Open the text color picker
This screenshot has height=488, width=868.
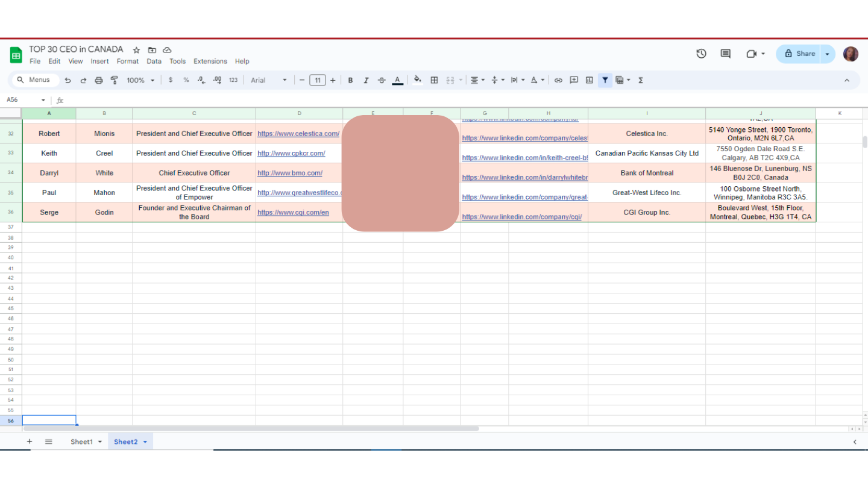click(397, 80)
